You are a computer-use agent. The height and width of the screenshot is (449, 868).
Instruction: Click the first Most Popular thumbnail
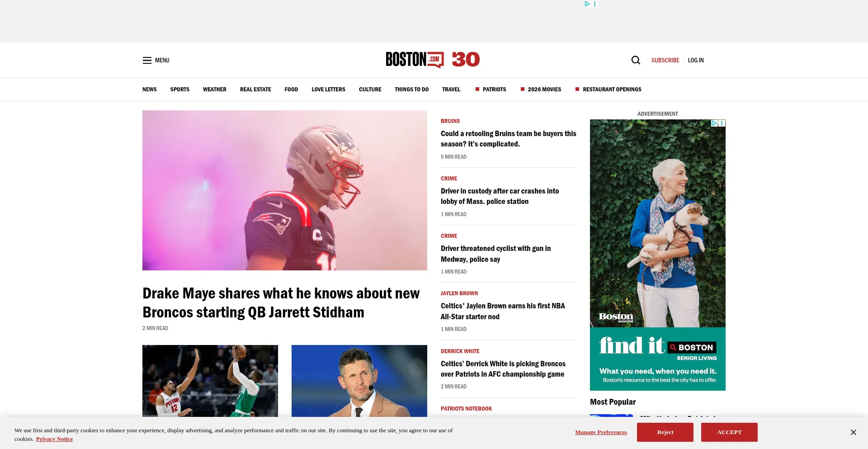pyautogui.click(x=611, y=416)
